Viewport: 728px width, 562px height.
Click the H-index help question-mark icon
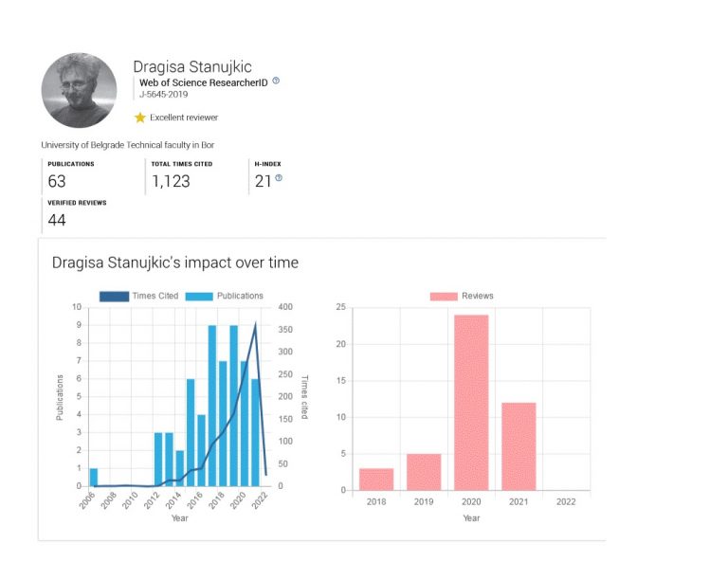click(279, 178)
